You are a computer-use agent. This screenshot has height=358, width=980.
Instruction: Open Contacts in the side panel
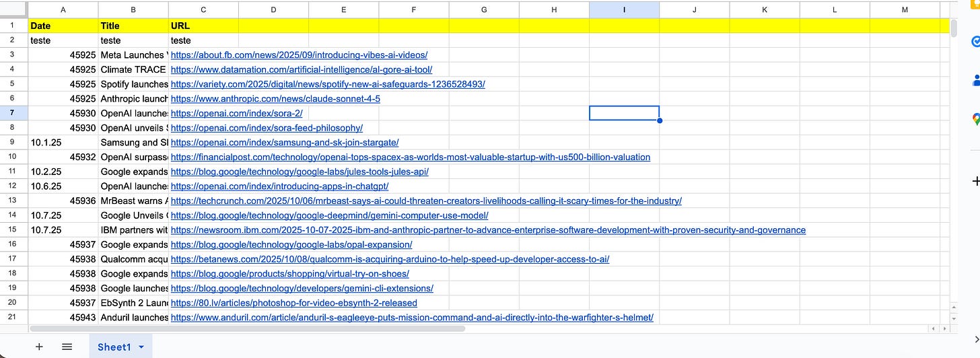point(976,81)
